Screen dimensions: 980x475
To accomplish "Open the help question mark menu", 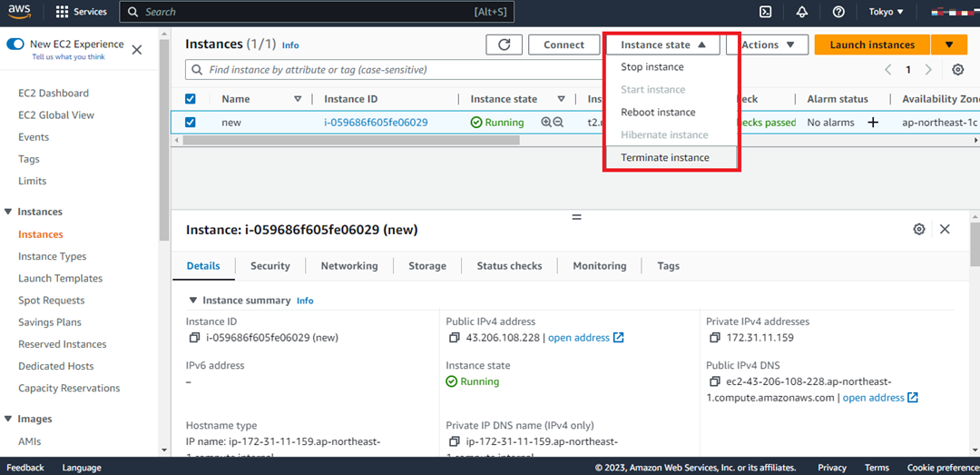I will [838, 12].
